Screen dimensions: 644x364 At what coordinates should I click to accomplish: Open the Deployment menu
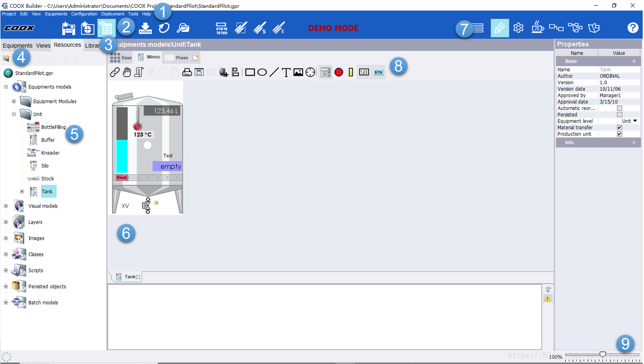[x=112, y=14]
